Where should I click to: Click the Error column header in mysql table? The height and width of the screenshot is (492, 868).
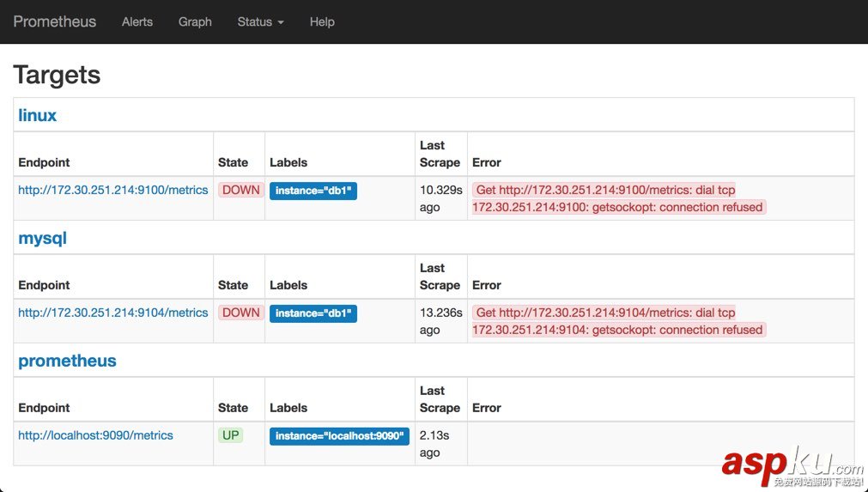pos(486,286)
